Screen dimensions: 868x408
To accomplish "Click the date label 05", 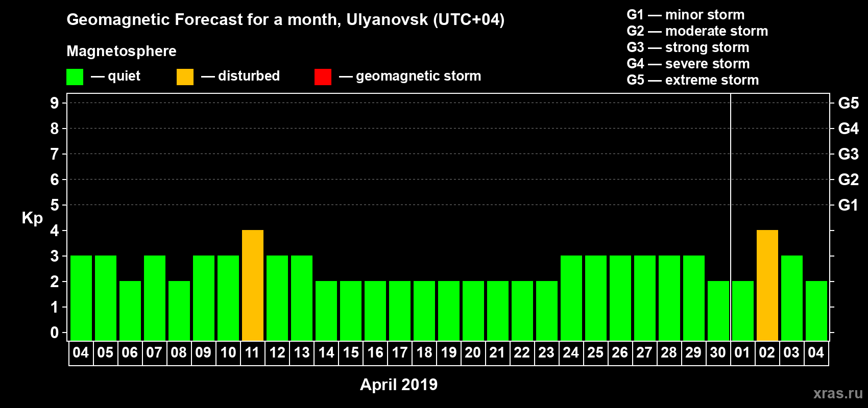I will pyautogui.click(x=105, y=352).
